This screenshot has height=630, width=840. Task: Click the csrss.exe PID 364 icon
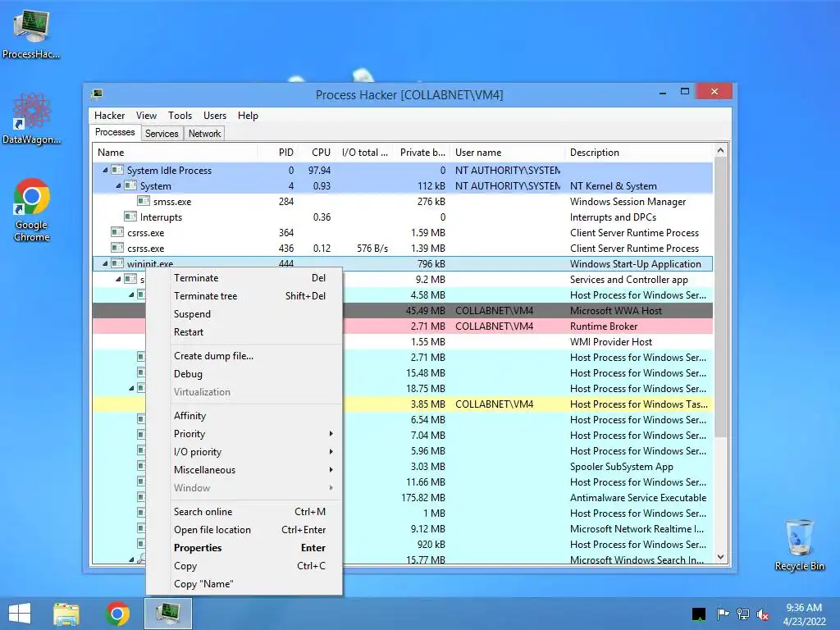pyautogui.click(x=117, y=232)
